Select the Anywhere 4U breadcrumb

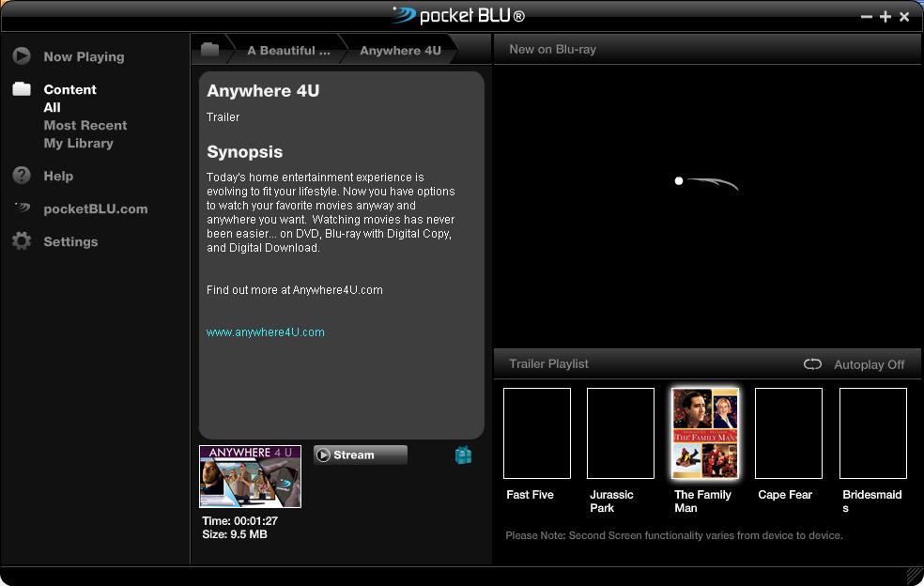pos(400,51)
